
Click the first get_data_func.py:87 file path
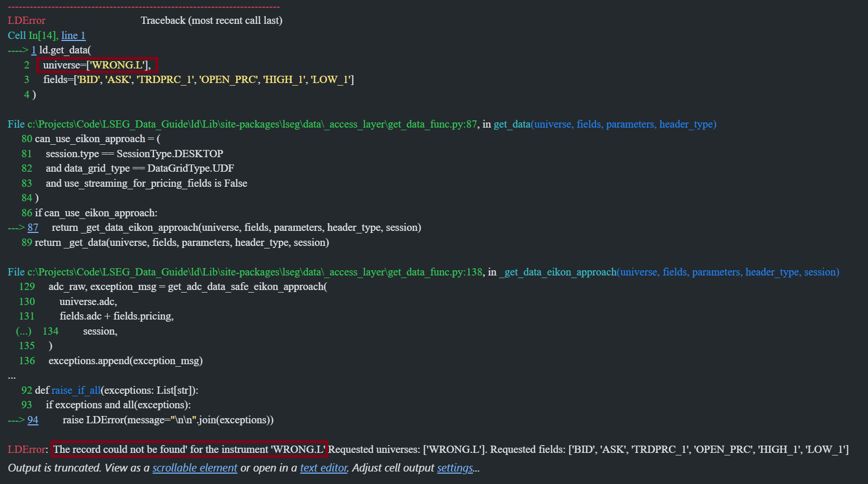[x=242, y=124]
